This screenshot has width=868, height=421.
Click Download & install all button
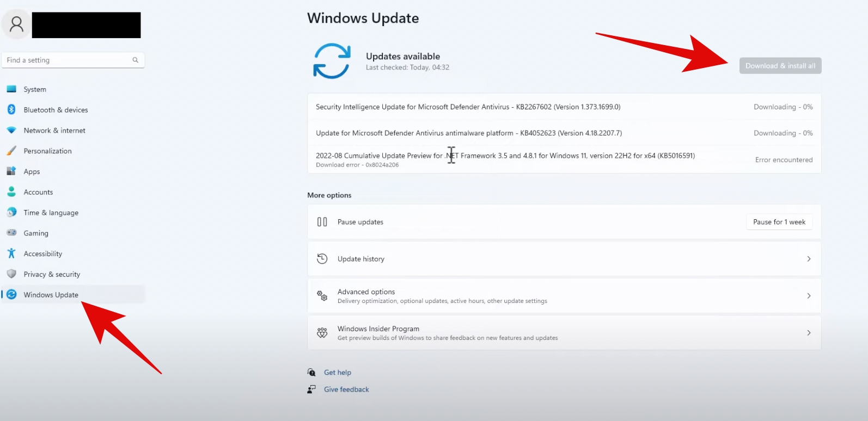(x=780, y=66)
